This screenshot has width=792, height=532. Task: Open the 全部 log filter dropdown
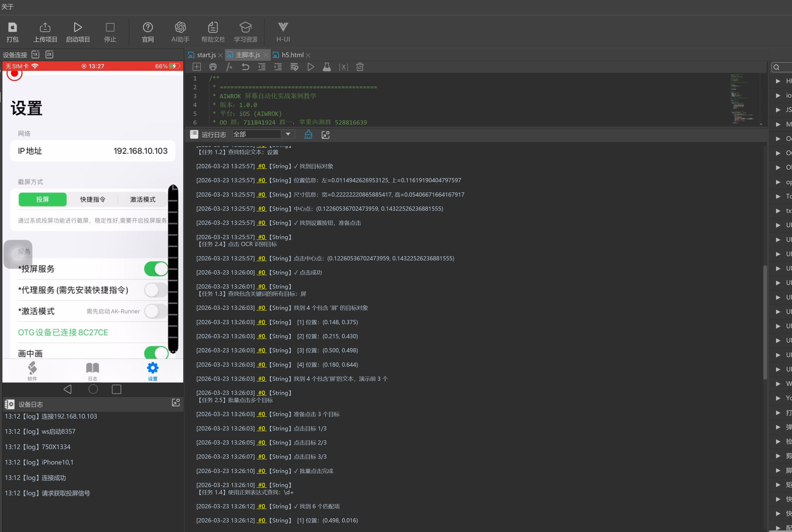(x=288, y=134)
